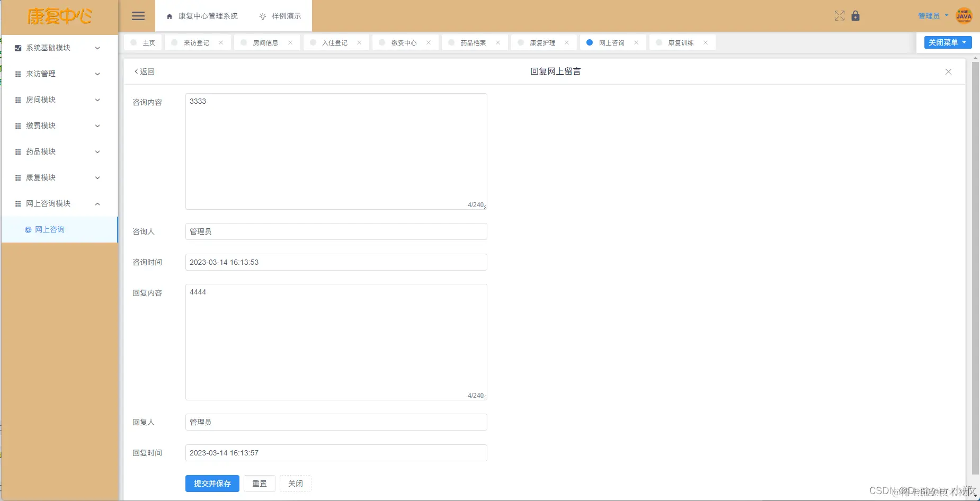Image resolution: width=980 pixels, height=501 pixels.
Task: Collapse the 网上咨询模块 chevron
Action: click(x=97, y=203)
